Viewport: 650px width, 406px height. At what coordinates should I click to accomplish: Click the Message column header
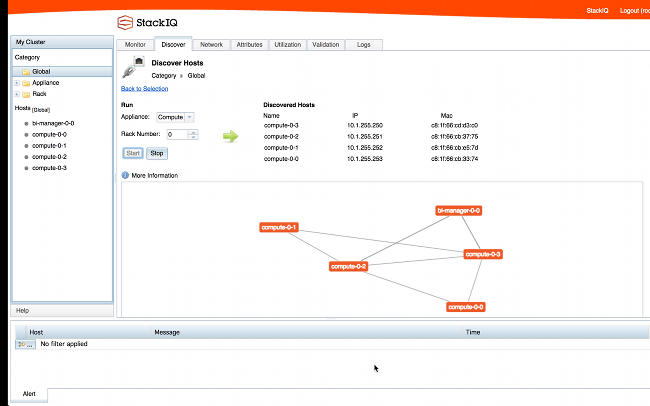(x=306, y=332)
